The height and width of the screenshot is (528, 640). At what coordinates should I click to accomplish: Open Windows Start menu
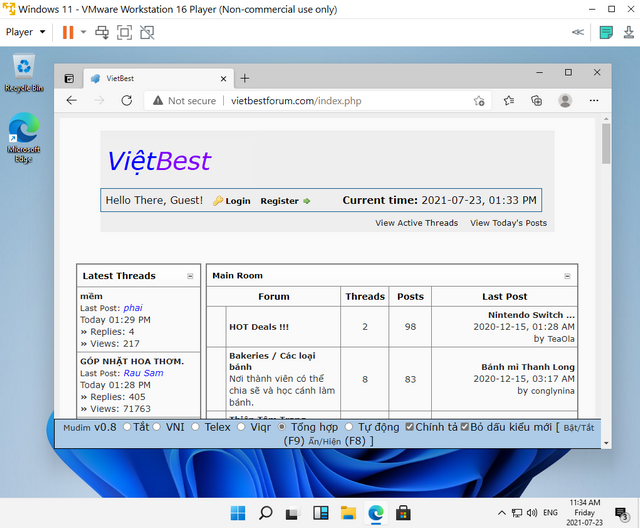238,513
